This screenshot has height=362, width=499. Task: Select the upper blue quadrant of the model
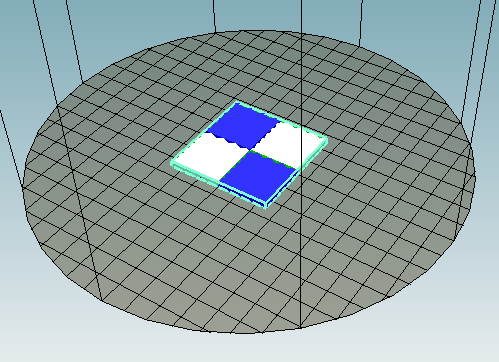pyautogui.click(x=245, y=126)
